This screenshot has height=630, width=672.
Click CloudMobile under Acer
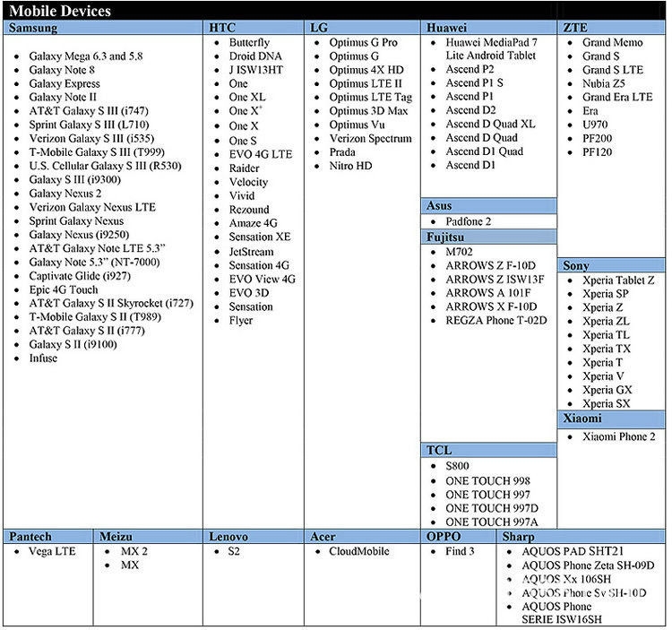pyautogui.click(x=359, y=551)
